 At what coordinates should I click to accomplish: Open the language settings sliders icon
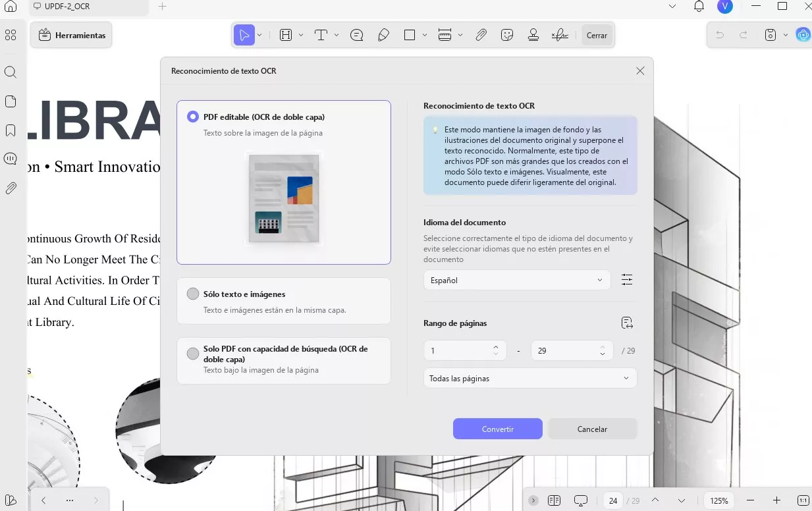(x=627, y=280)
